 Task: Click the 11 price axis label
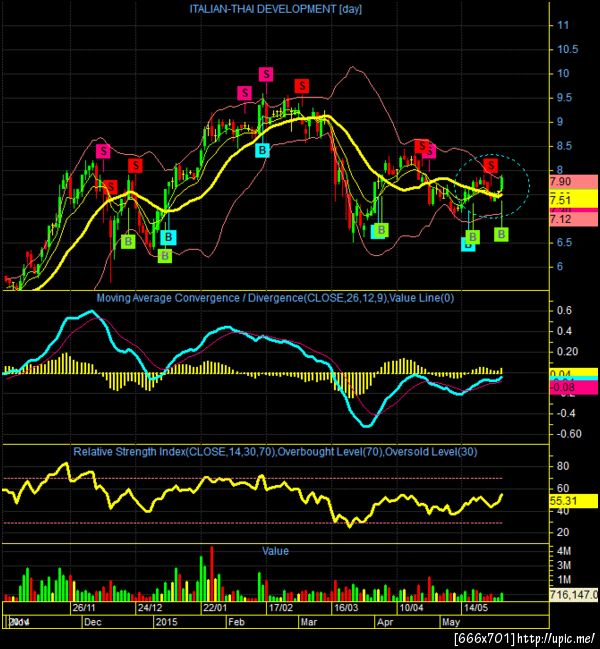(x=563, y=25)
